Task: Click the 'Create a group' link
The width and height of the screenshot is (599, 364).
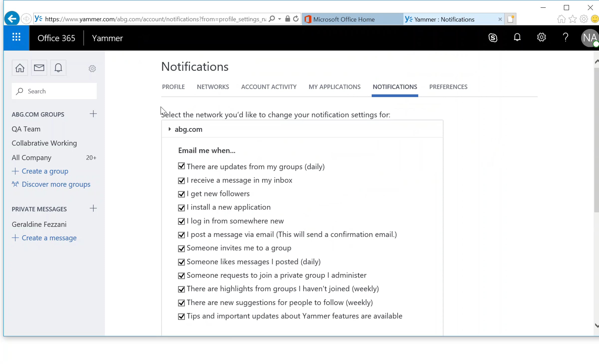Action: click(x=45, y=171)
